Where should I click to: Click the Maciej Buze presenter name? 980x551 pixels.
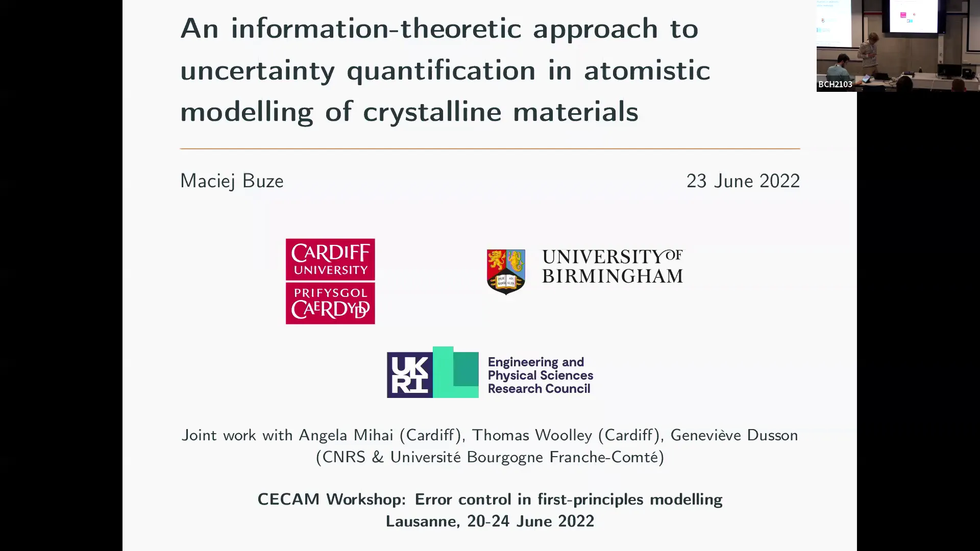click(232, 180)
